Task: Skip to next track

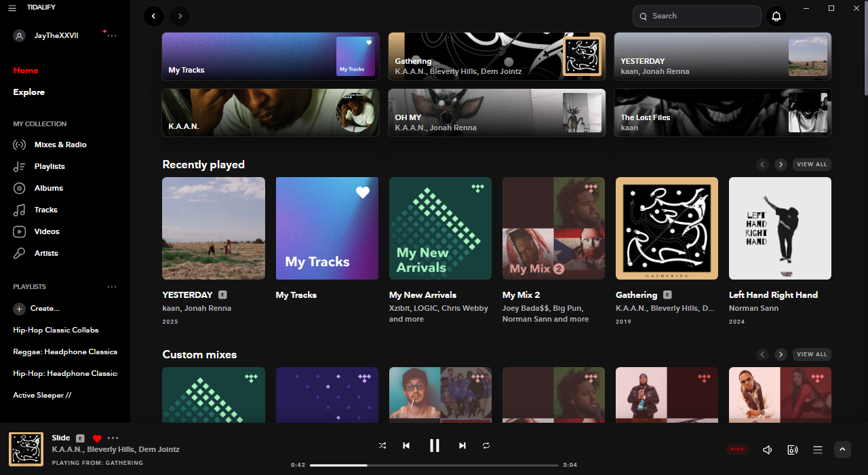Action: pos(462,446)
